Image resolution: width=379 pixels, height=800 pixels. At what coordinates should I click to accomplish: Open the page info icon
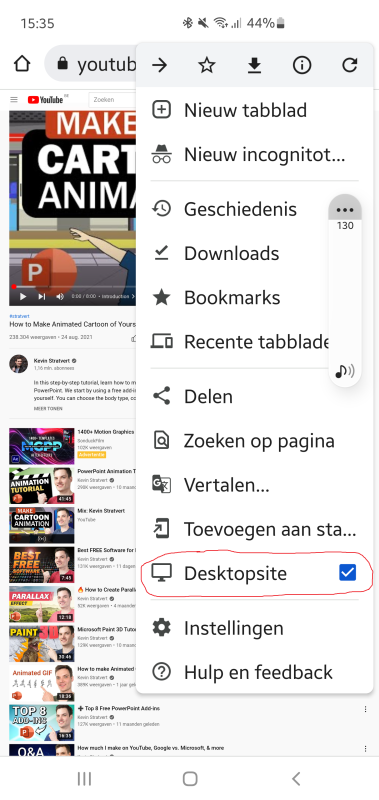(x=302, y=65)
